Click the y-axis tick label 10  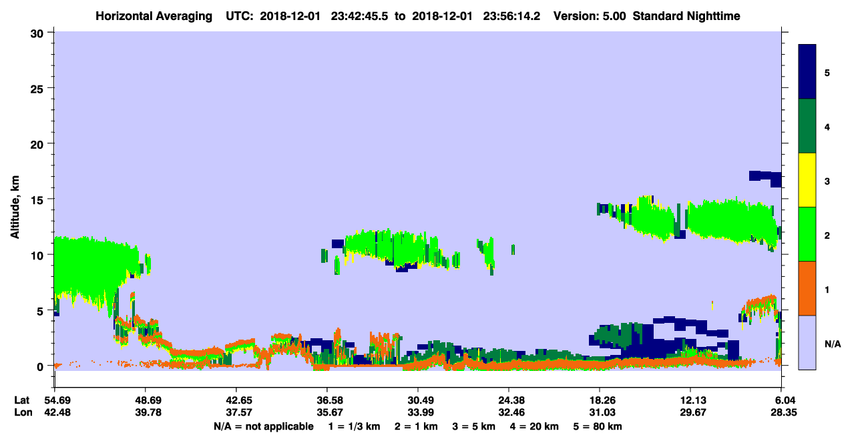[39, 255]
